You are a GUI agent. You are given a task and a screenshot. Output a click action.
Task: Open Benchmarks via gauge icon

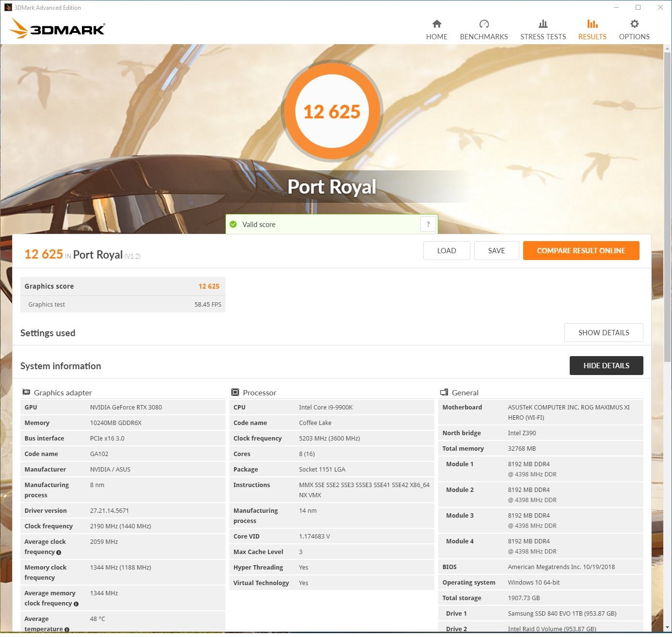pos(484,24)
